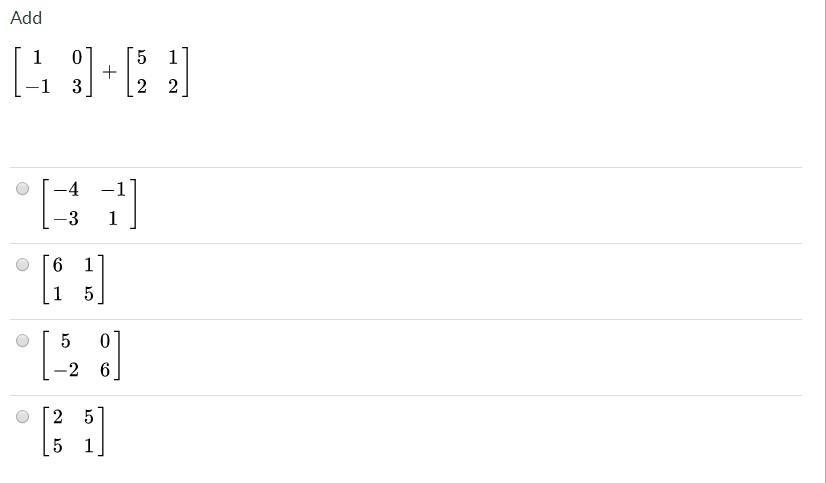
Task: Select the radio button for matrix with −4 −1
Action: click(22, 189)
